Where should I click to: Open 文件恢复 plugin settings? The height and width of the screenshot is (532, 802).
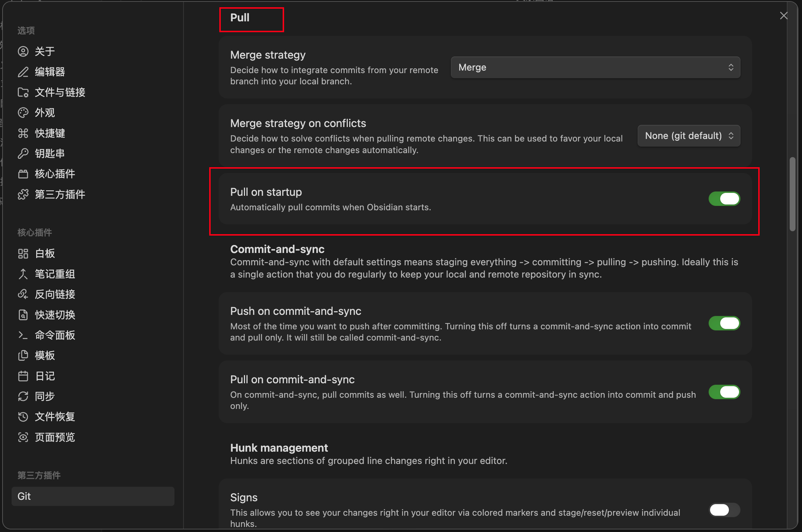coord(93,417)
